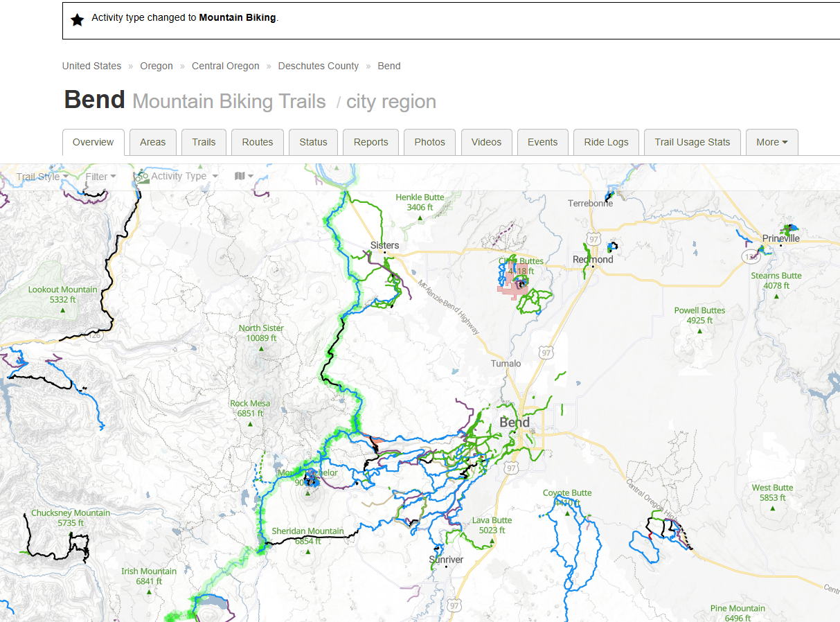Expand the More tab dropdown
The width and height of the screenshot is (840, 622).
771,142
